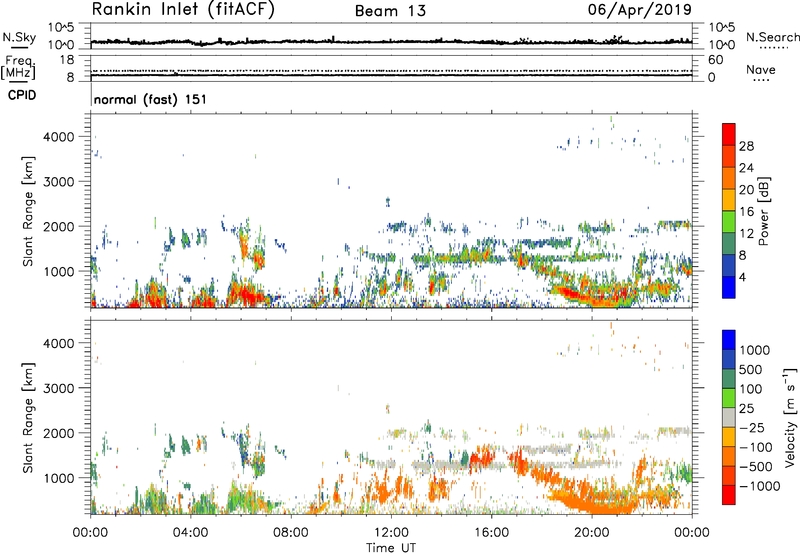Select the 16 dB colorbar label
Viewport: 800px width, 554px height.
746,212
